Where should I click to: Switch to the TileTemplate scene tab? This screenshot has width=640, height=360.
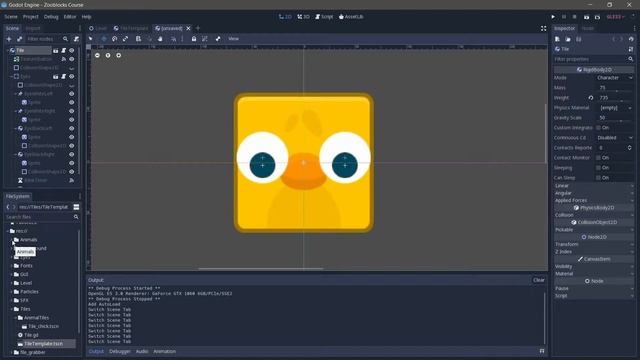coord(131,28)
